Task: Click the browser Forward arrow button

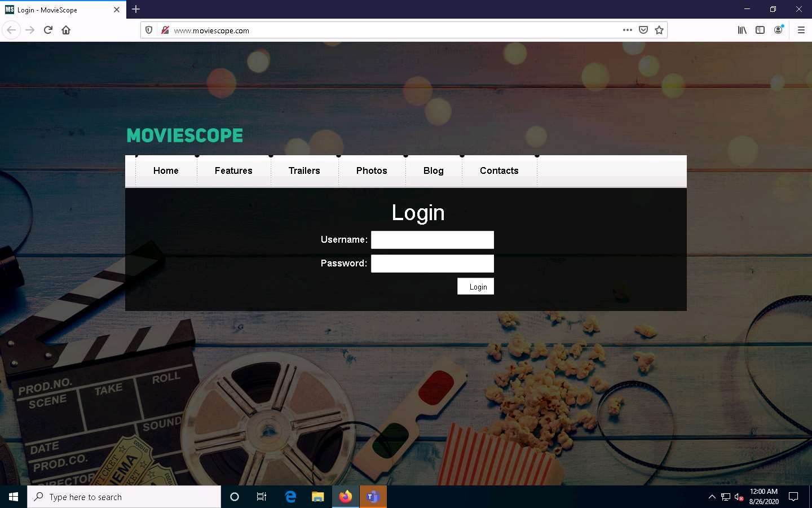Action: point(30,30)
